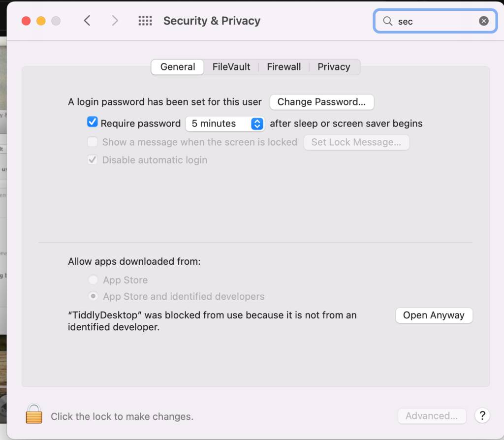Click Open Anyway for TiddlyDesktop
The height and width of the screenshot is (440, 504).
(434, 315)
